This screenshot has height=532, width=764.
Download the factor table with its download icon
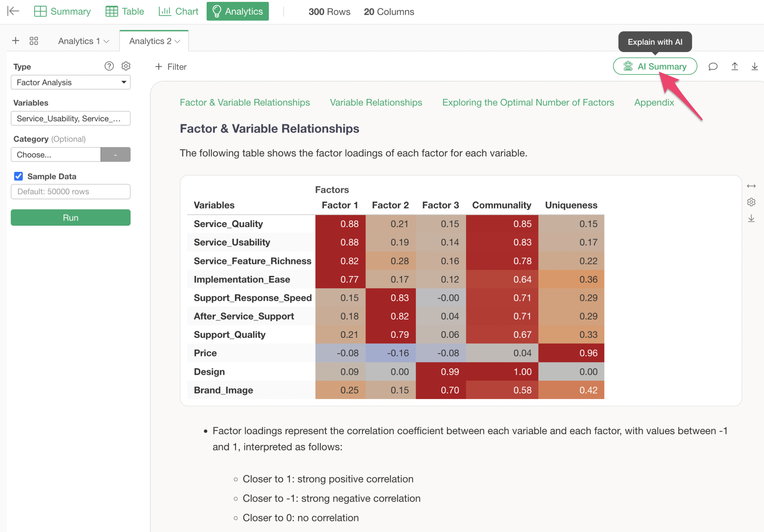click(751, 218)
